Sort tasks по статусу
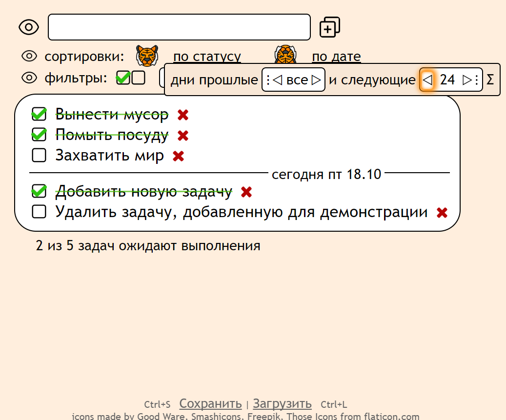This screenshot has height=420, width=506. point(207,57)
